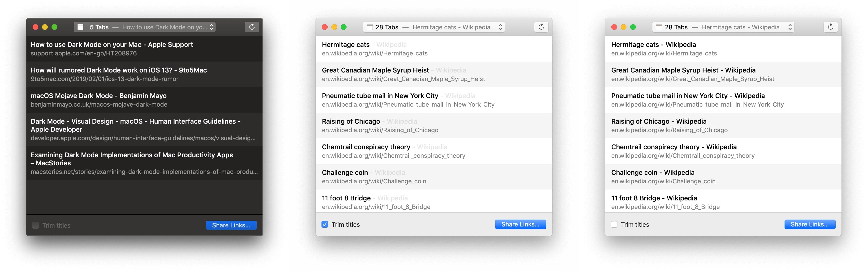Open the "Hermitage cats - Wikipedia" tab dropdown in middle window
The image size is (868, 271).
tap(501, 27)
